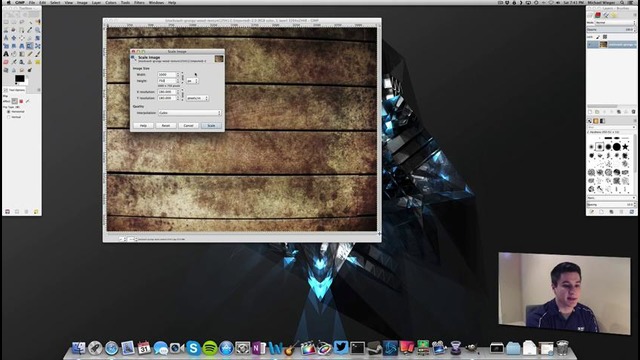The width and height of the screenshot is (640, 360).
Task: Open the Layer menu
Action: tap(96, 2)
